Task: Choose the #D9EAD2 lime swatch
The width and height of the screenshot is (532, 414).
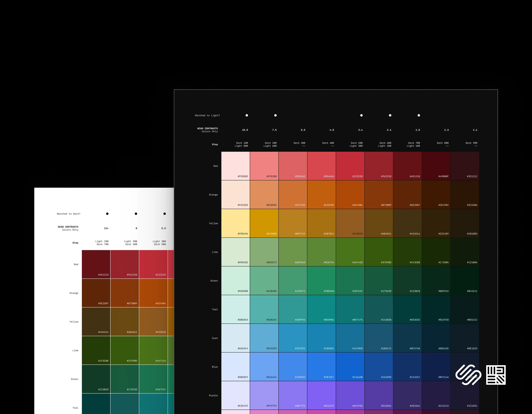Action: point(236,252)
